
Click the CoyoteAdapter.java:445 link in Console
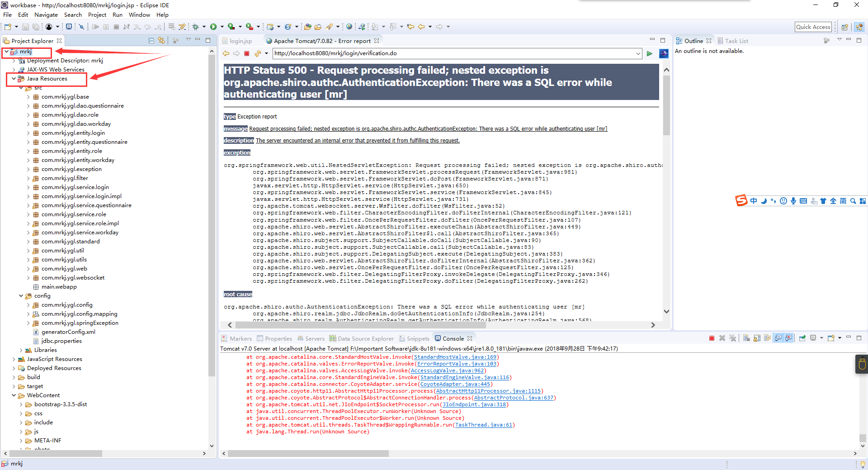(x=455, y=384)
